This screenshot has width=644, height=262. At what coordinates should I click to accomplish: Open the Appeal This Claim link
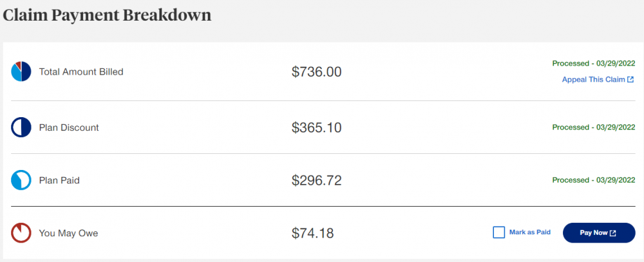coord(593,80)
